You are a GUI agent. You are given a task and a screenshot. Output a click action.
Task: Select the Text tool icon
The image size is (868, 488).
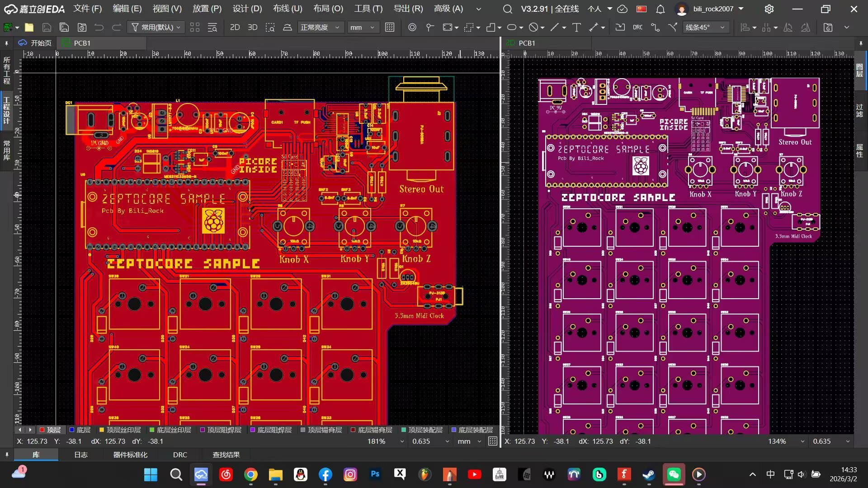click(x=576, y=28)
